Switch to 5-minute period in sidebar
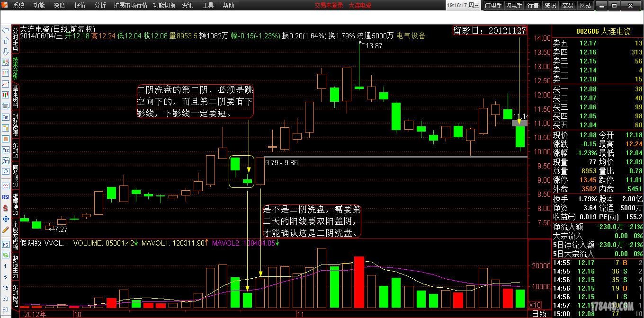The height and width of the screenshot is (318, 644). [x=5, y=277]
